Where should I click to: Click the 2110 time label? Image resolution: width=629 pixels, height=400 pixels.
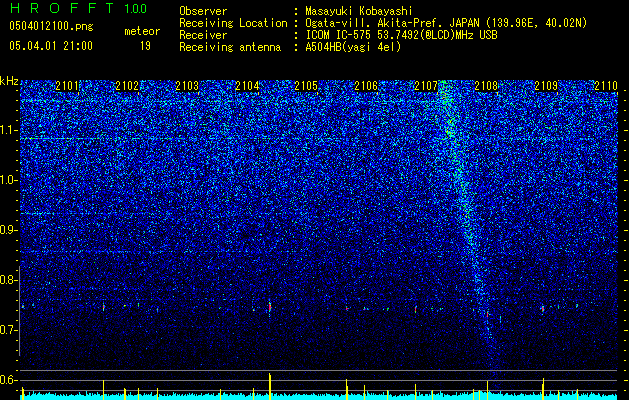point(606,86)
